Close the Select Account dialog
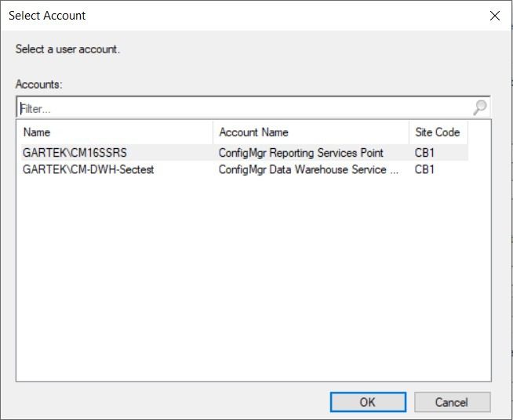 coord(494,16)
